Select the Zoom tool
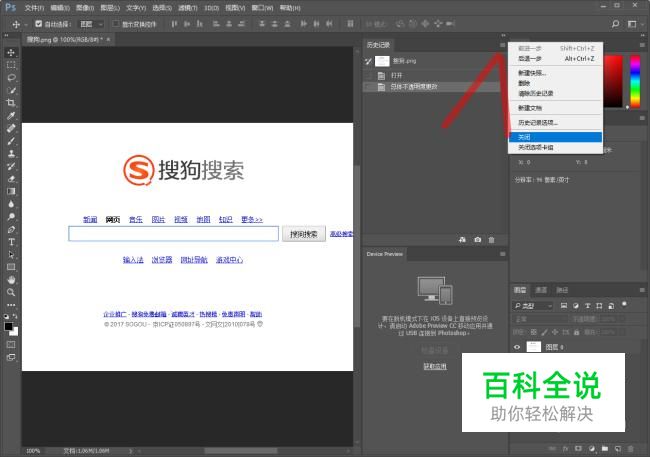The image size is (650, 457). point(11,292)
